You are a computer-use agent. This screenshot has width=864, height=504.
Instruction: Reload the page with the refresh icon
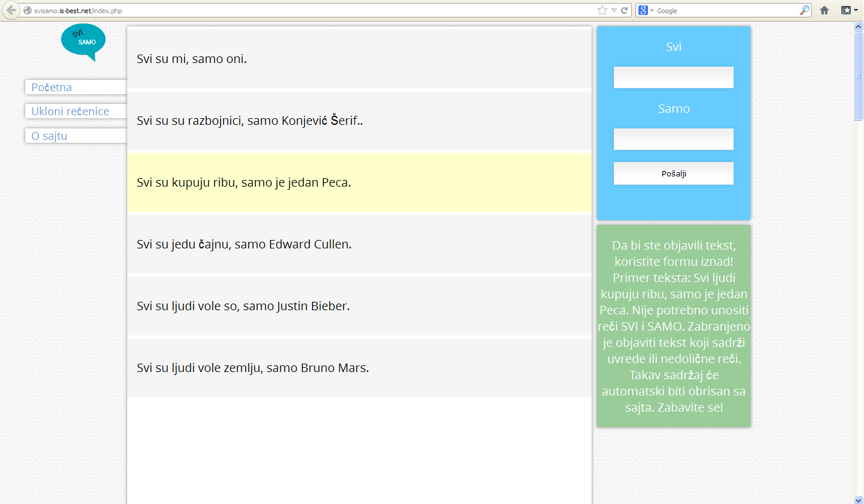(625, 10)
